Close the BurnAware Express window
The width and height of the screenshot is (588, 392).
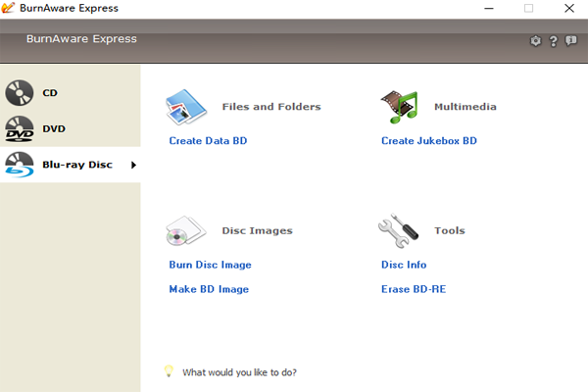569,8
